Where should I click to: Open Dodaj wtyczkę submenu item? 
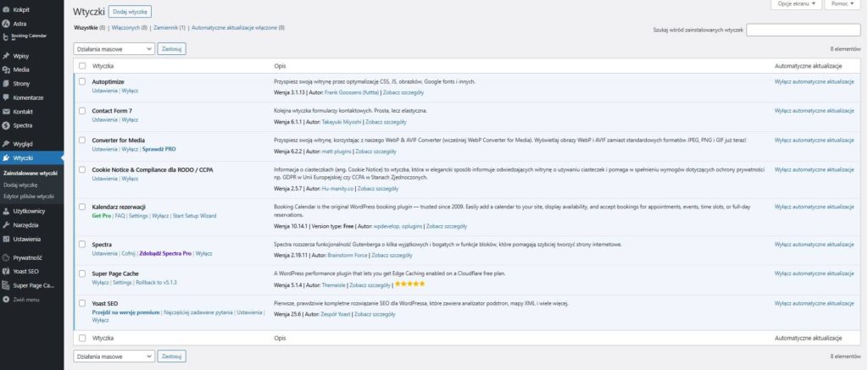(x=20, y=185)
